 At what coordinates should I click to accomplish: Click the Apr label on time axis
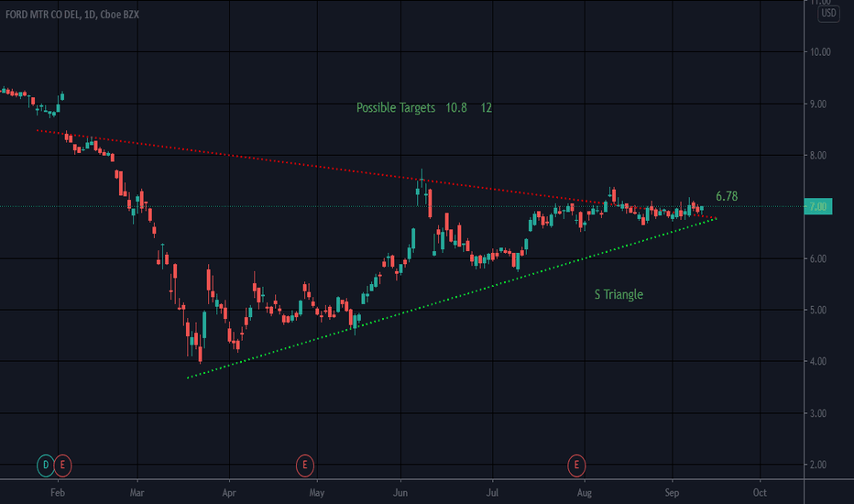[x=229, y=493]
